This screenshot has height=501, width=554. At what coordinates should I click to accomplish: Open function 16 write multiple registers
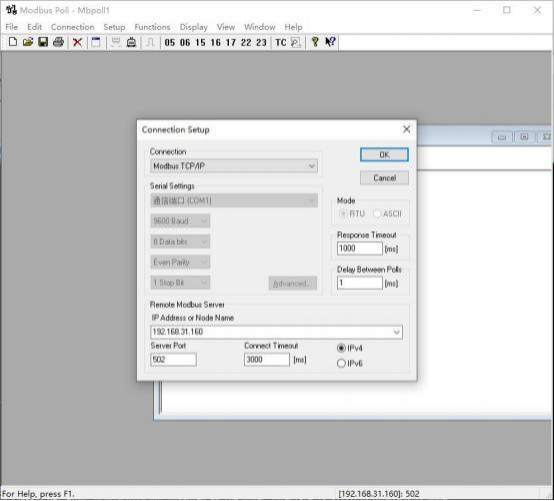(216, 43)
